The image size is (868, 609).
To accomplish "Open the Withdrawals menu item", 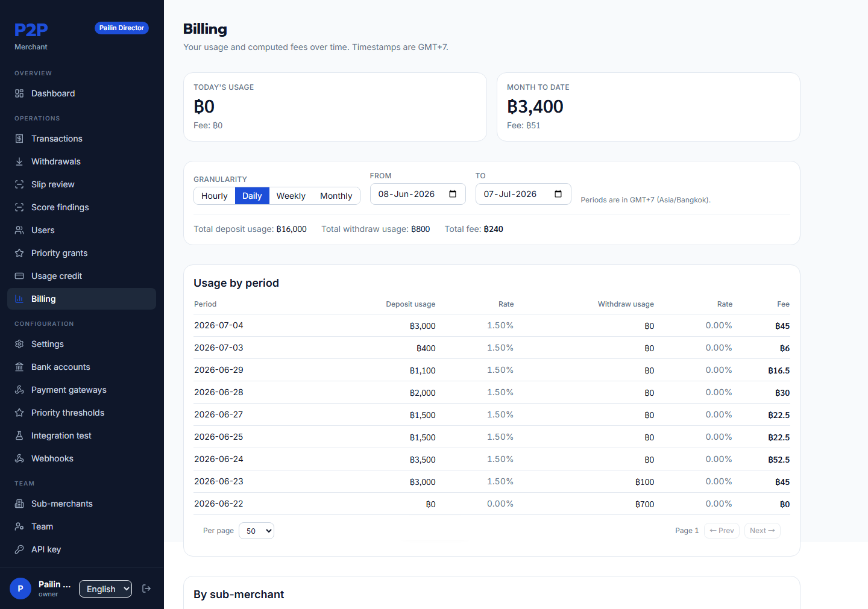I will coord(82,161).
